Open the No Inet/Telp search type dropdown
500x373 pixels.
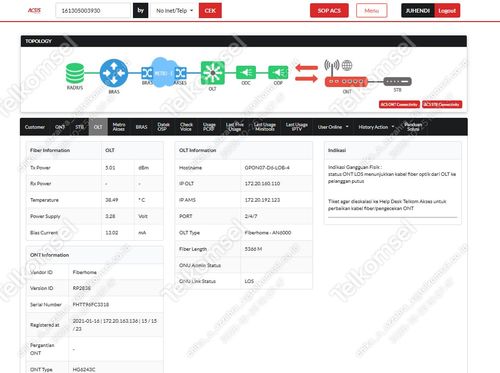tap(175, 11)
